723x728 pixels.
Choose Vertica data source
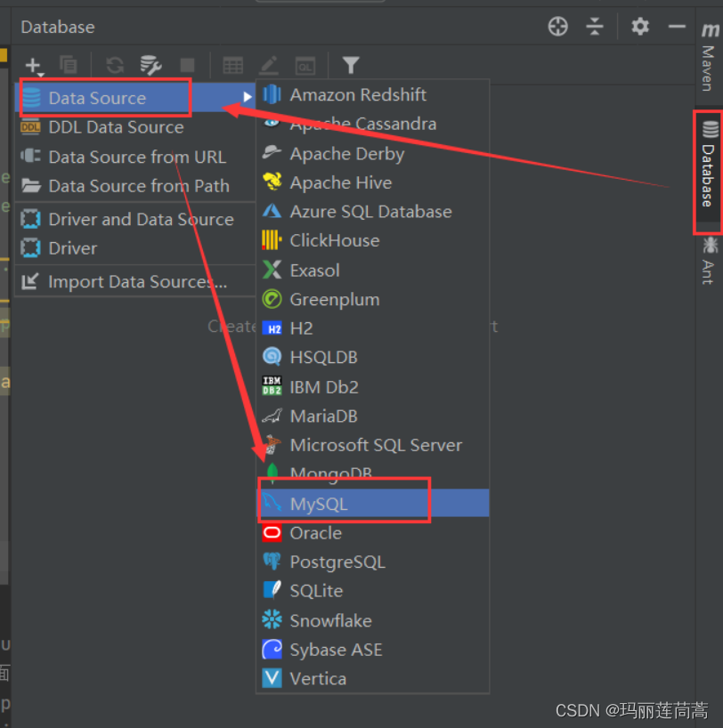(x=373, y=679)
